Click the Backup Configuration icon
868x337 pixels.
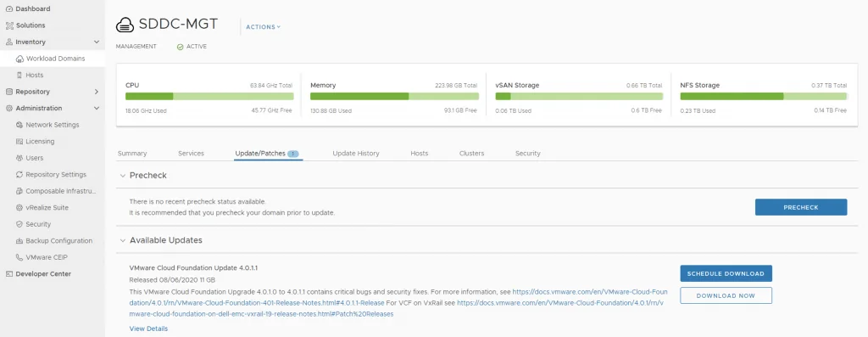(x=20, y=241)
